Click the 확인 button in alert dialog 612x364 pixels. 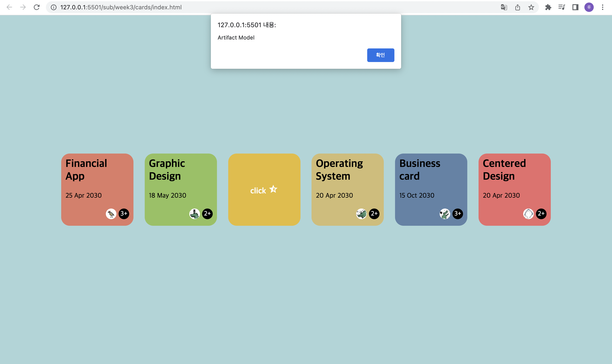[380, 55]
